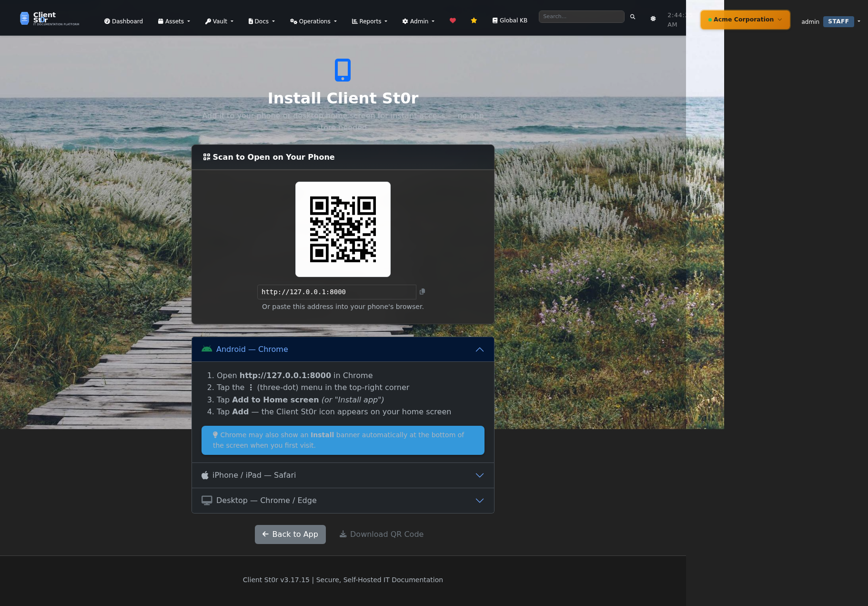Click the blue phone icon above title
The height and width of the screenshot is (606, 868).
tap(343, 70)
